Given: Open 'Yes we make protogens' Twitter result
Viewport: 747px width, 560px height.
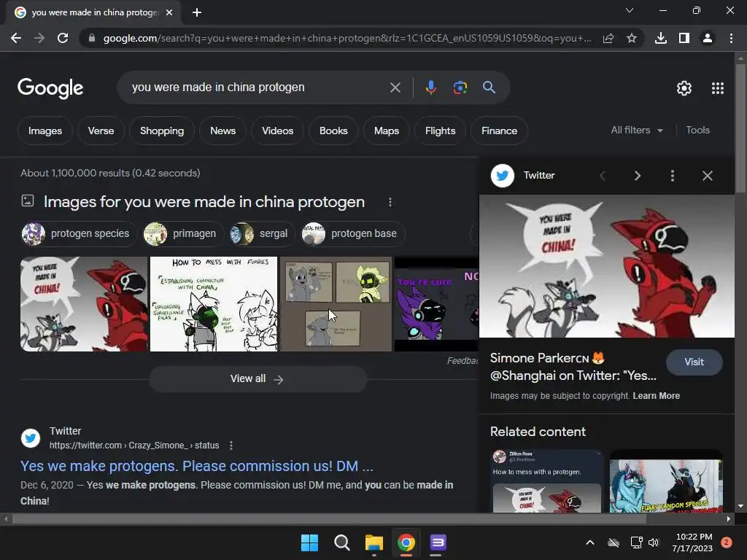Looking at the screenshot, I should pos(197,466).
